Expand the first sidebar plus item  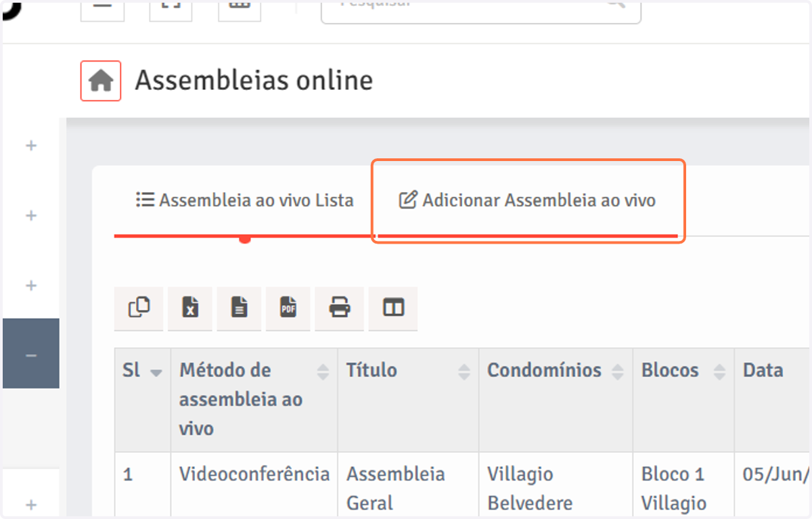(x=31, y=145)
